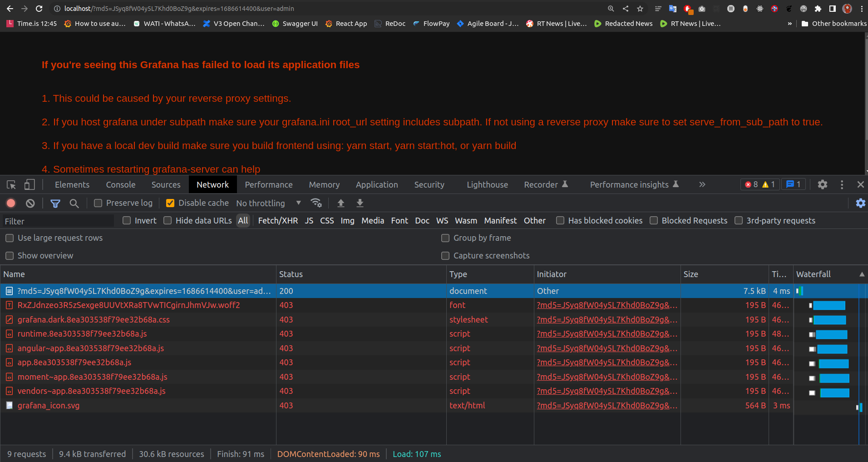Open initiator link for grafana_icon.svg

point(607,405)
